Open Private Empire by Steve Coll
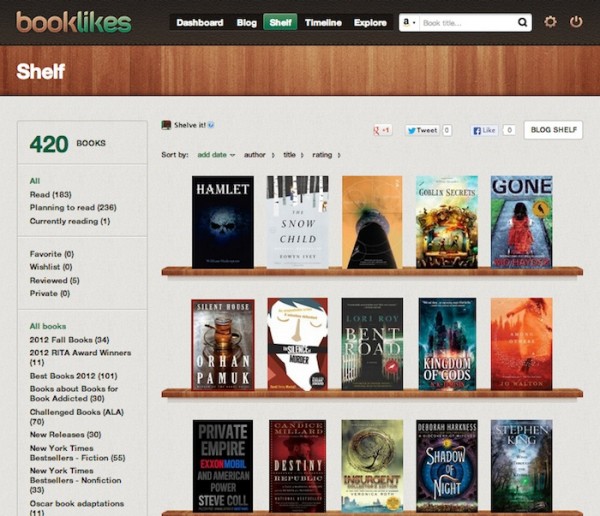The image size is (600, 516). tap(223, 466)
